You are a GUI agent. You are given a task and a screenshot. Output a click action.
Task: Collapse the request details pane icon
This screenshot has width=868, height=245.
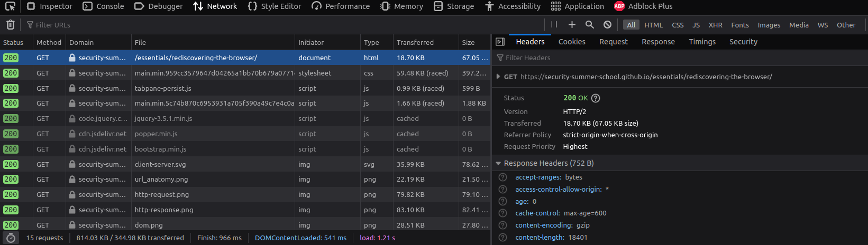[x=500, y=42]
